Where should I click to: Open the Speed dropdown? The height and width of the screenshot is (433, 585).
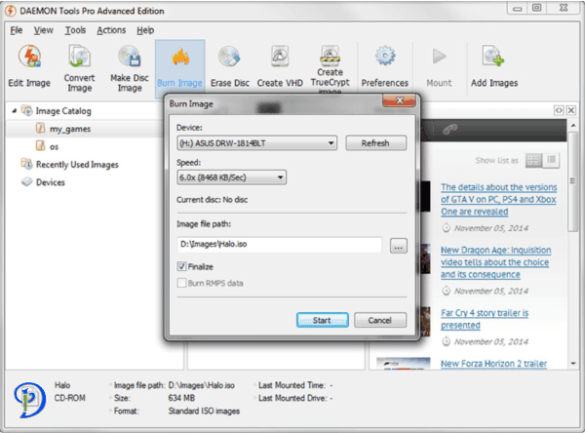(231, 178)
